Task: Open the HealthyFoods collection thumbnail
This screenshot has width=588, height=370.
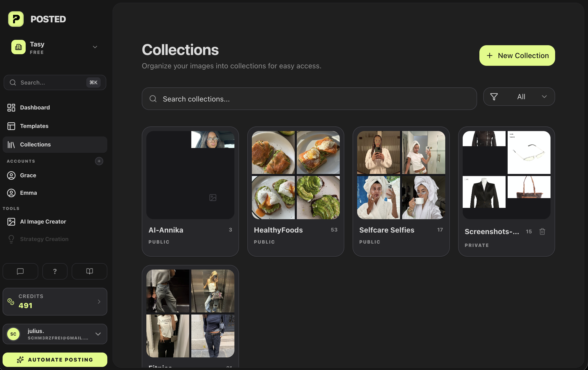Action: pos(296,175)
